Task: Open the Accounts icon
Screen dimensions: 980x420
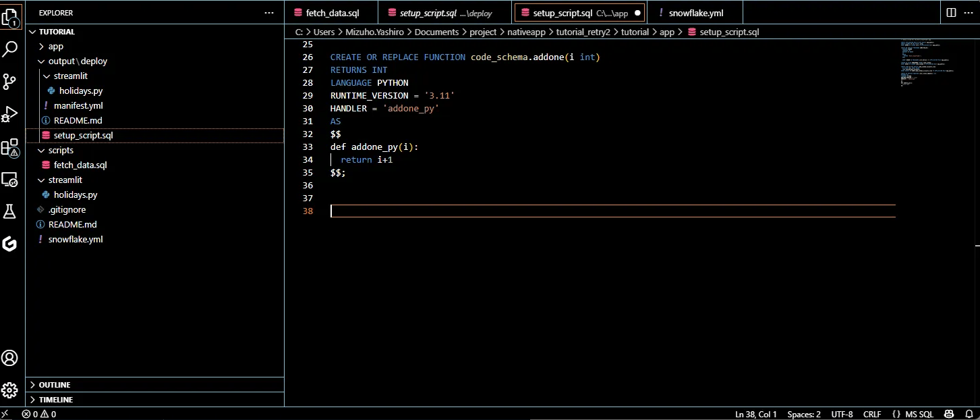Action: point(9,358)
